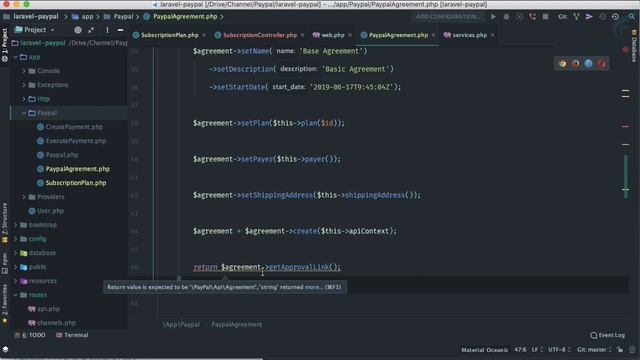Click the collapse all icon in Project panel
Screen dimensions: 640x360
[x=91, y=30]
